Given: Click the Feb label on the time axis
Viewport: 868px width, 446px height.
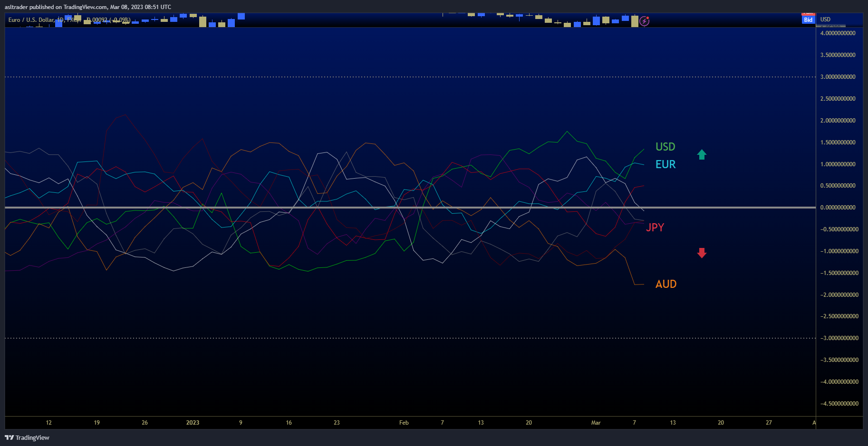Looking at the screenshot, I should coord(404,423).
